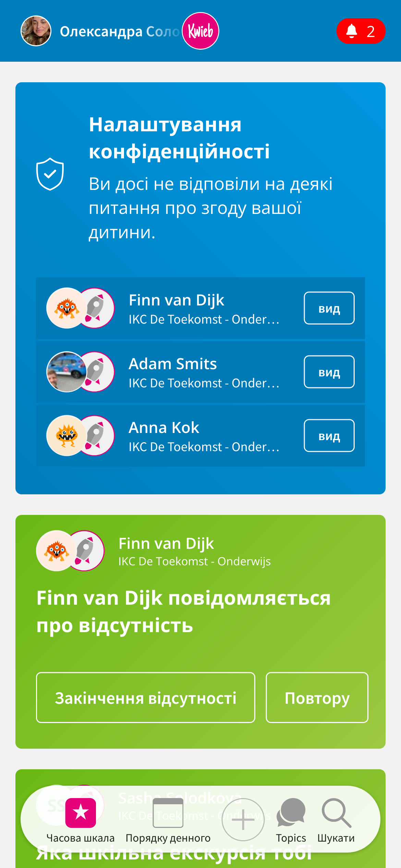Screen dimensions: 401x868
Task: Select Adam Smits car photo avatar
Action: [67, 372]
